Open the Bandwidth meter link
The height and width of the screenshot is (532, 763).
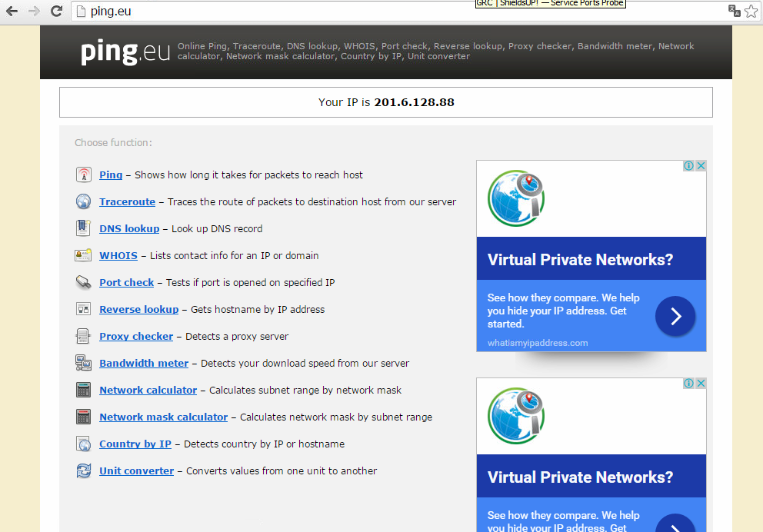144,363
